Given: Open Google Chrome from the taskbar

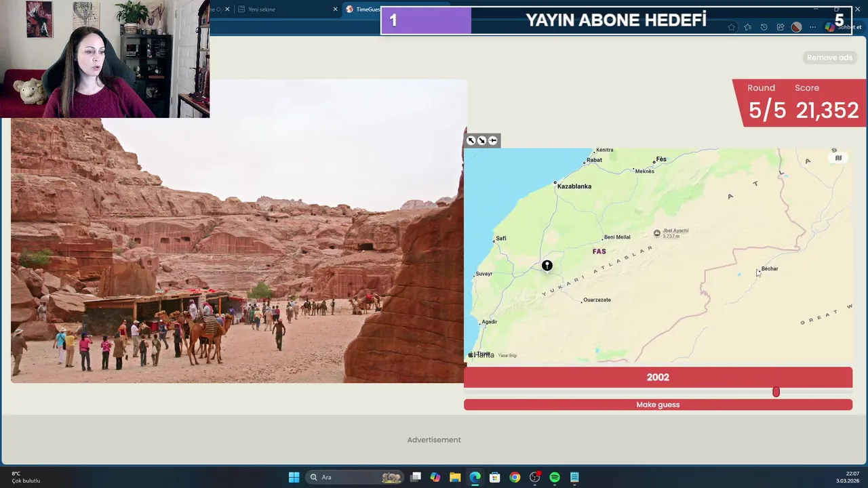Looking at the screenshot, I should 515,477.
